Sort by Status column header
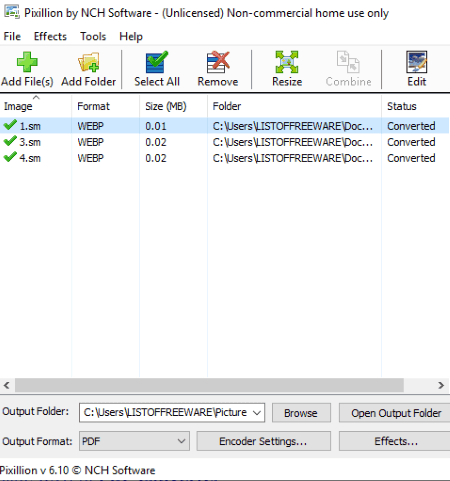 click(x=416, y=106)
